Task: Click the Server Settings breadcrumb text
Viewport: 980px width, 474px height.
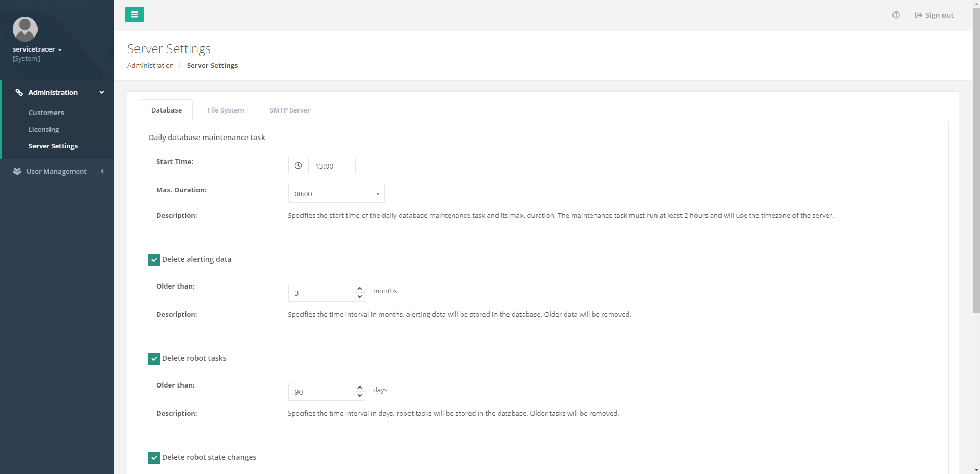Action: point(212,65)
